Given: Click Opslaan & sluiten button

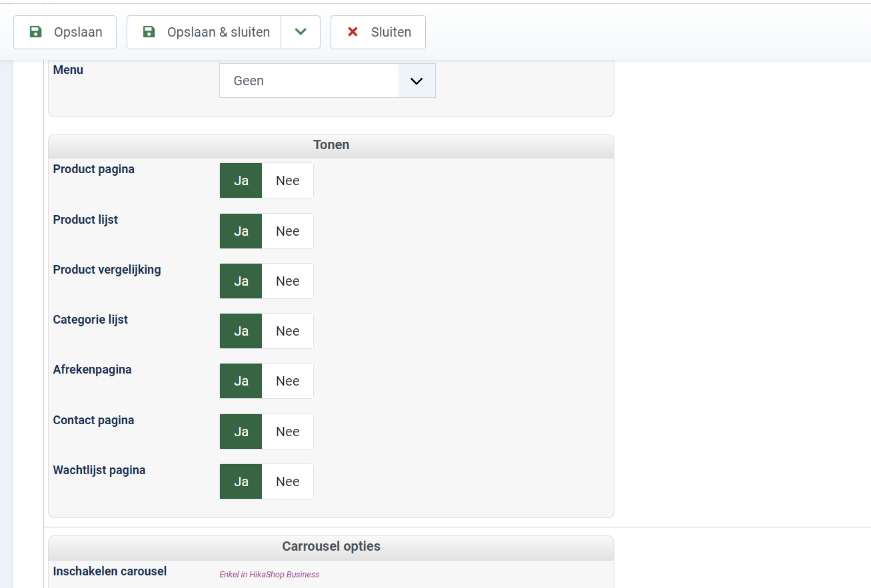Looking at the screenshot, I should (204, 32).
